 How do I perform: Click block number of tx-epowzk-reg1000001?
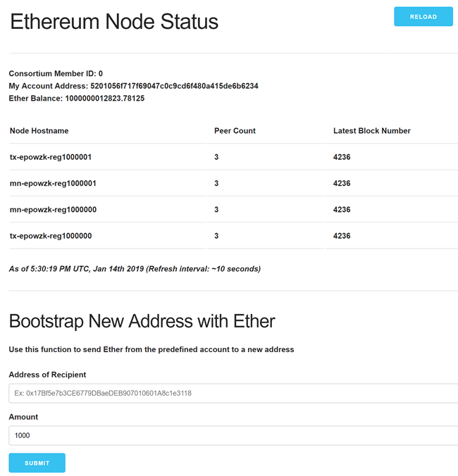342,157
